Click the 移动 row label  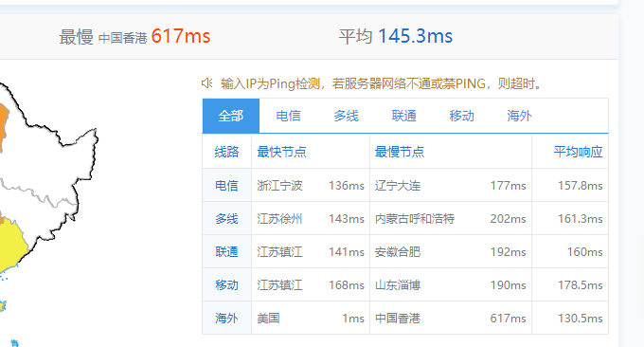[x=226, y=285]
